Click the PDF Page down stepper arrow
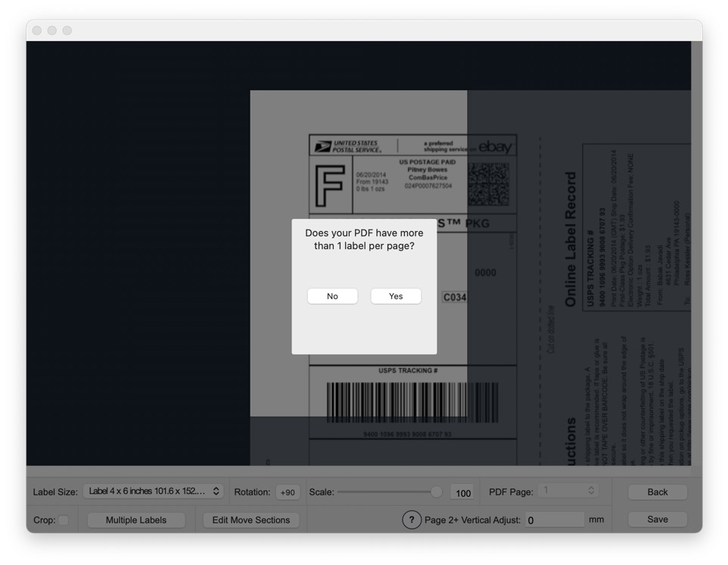728x565 pixels. pos(590,495)
